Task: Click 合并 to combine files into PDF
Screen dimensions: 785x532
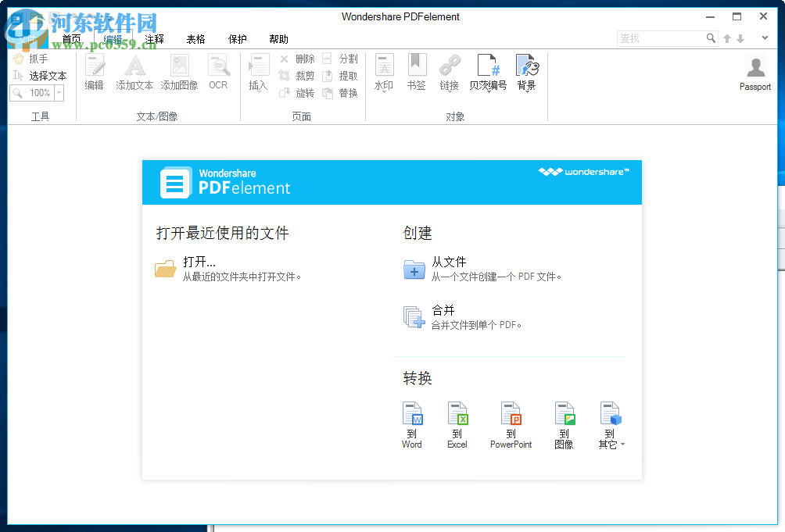Action: (x=443, y=310)
